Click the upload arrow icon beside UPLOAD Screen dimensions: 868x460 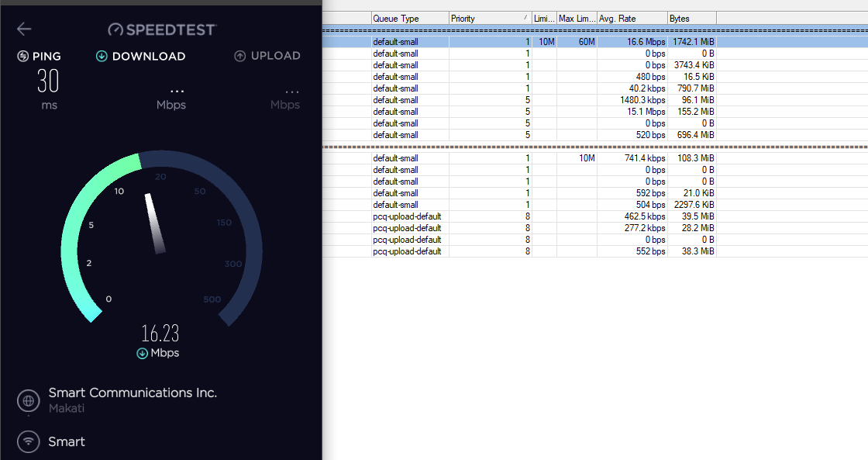[x=239, y=56]
